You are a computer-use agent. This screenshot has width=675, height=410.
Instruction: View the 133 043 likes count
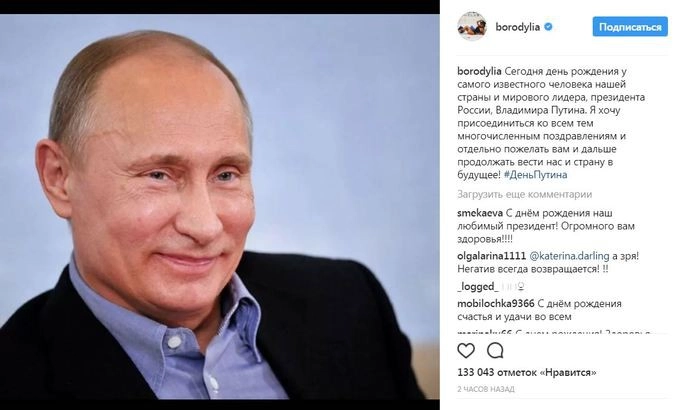pos(526,372)
